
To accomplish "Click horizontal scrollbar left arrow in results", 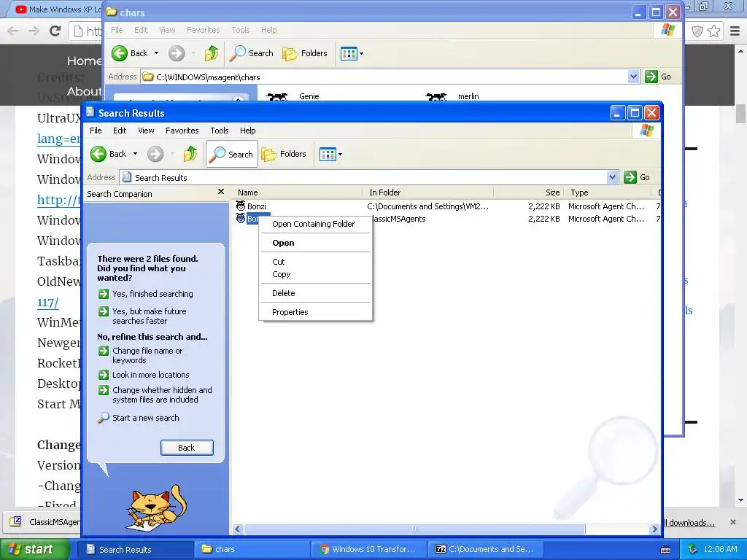I will click(x=237, y=529).
